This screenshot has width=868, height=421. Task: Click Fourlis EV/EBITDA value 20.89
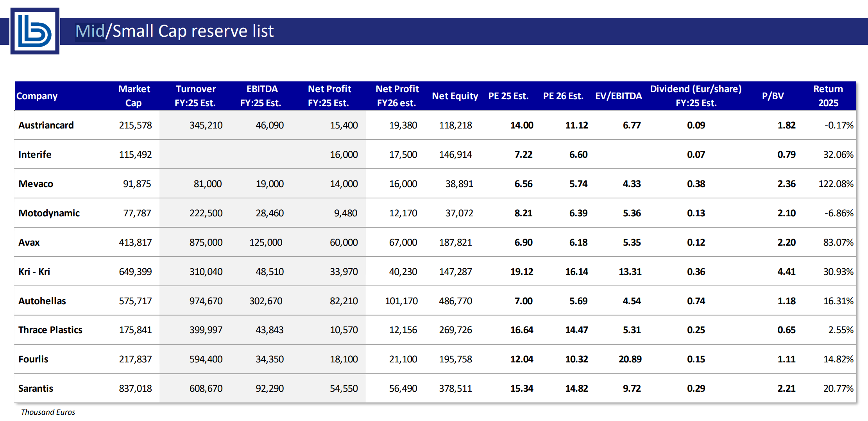[630, 359]
